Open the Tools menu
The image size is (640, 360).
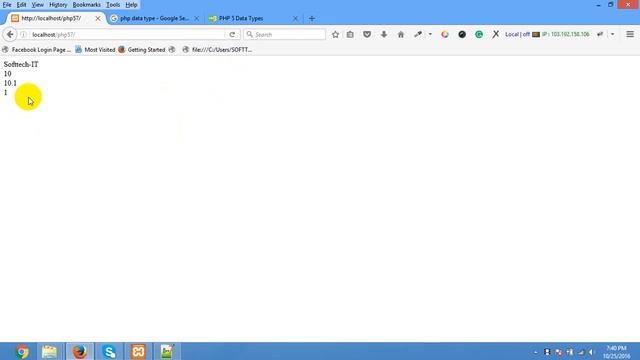113,5
